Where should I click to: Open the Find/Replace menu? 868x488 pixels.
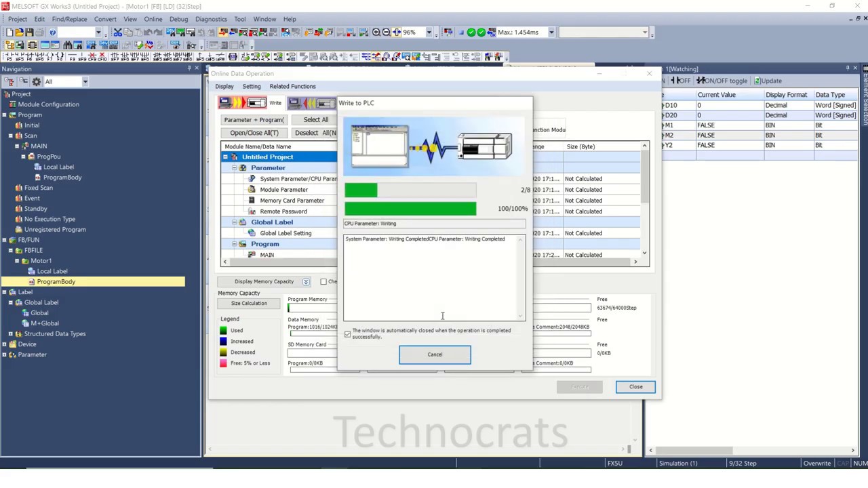pos(69,19)
